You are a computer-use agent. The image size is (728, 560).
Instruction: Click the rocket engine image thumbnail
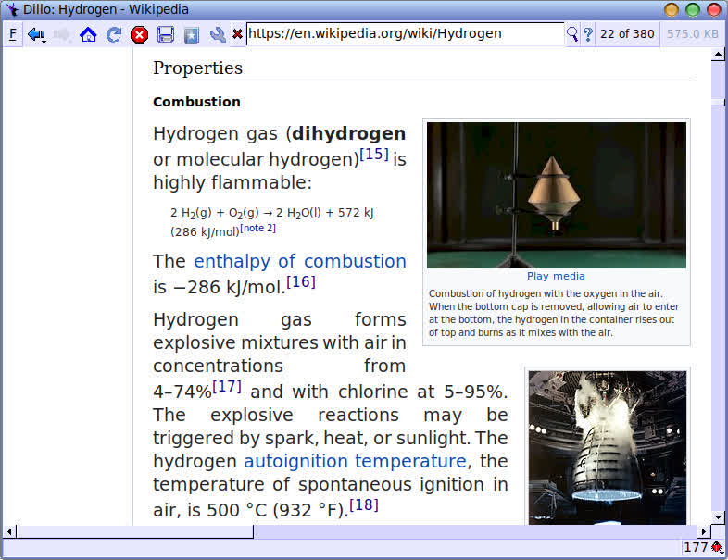[x=608, y=448]
